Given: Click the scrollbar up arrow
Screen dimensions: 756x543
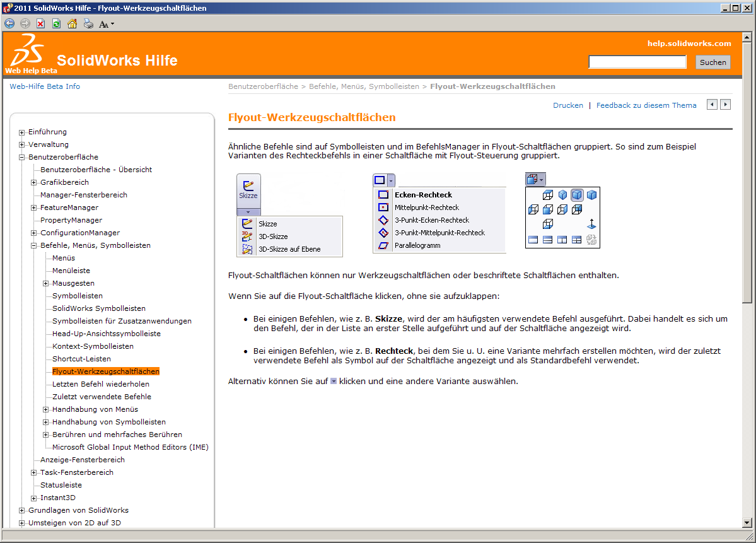Looking at the screenshot, I should tap(747, 37).
